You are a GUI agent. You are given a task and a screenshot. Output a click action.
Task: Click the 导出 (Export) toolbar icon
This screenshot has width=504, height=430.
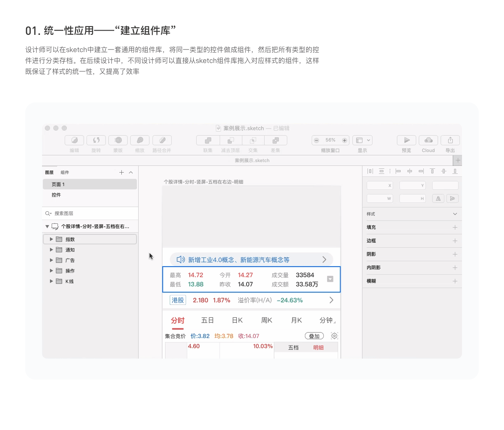pos(450,140)
